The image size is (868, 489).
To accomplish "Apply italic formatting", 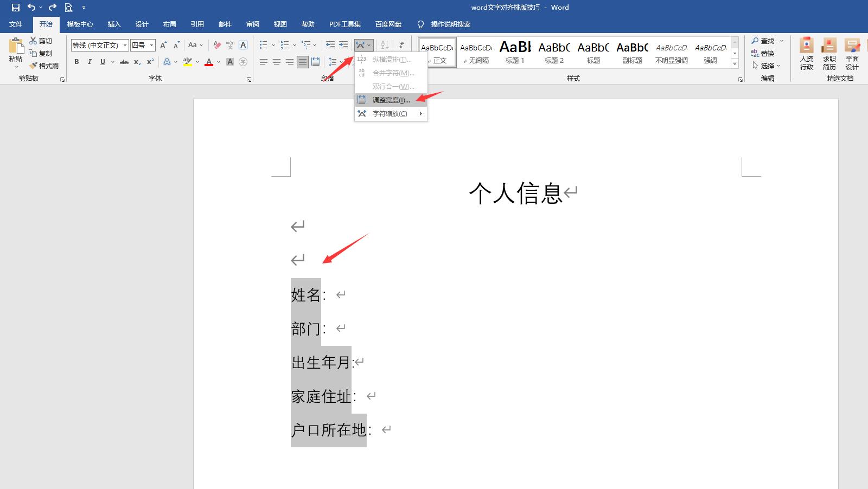I will pos(89,62).
